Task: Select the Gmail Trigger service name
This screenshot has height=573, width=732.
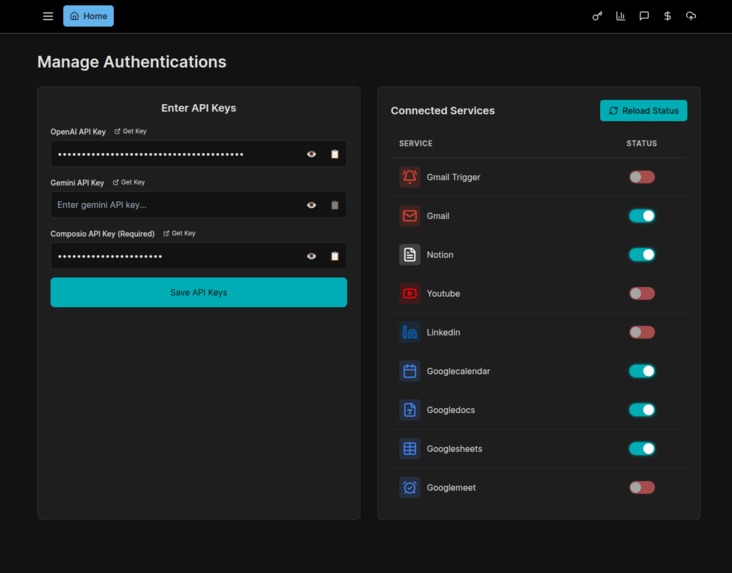Action: pos(453,177)
